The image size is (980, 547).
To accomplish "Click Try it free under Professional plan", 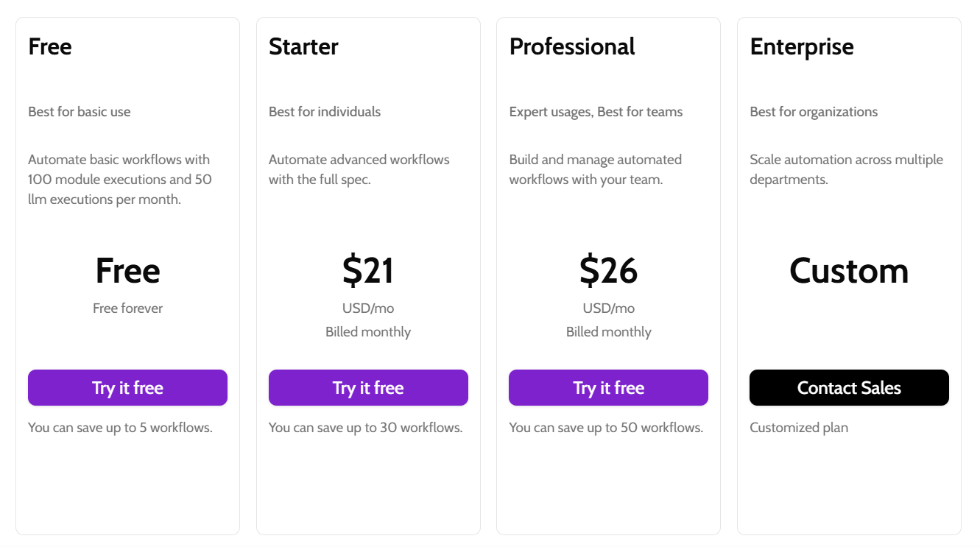I will (x=608, y=387).
